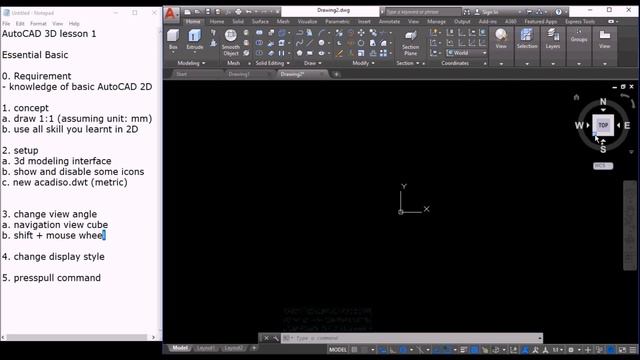
Task: Select the Line tool in Draw panel
Action: pos(310,43)
